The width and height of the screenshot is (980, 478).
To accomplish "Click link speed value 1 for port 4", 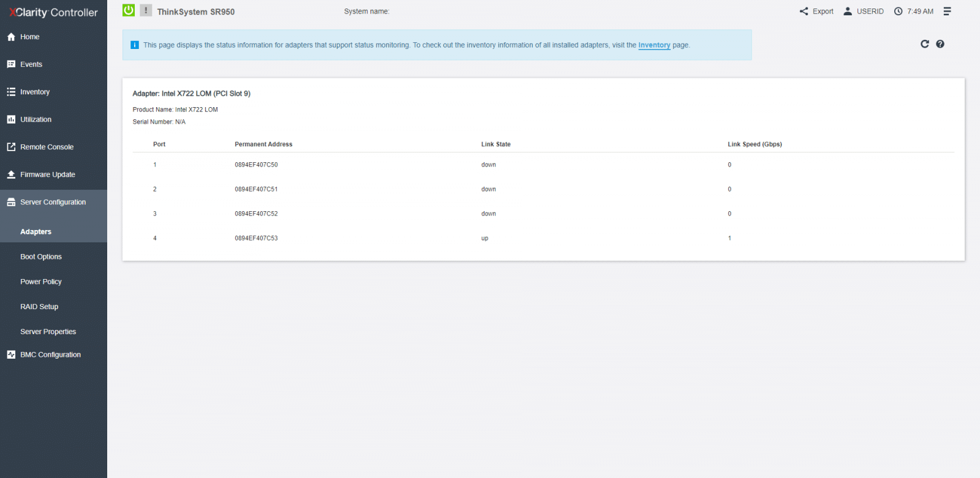I will click(x=729, y=238).
